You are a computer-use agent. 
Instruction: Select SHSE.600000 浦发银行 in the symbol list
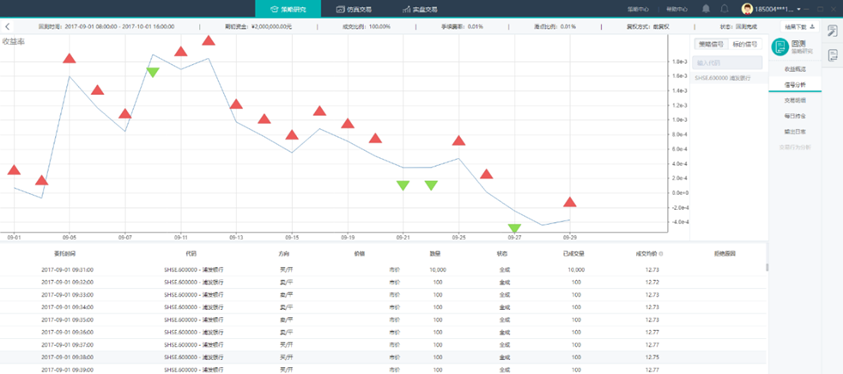click(x=728, y=78)
